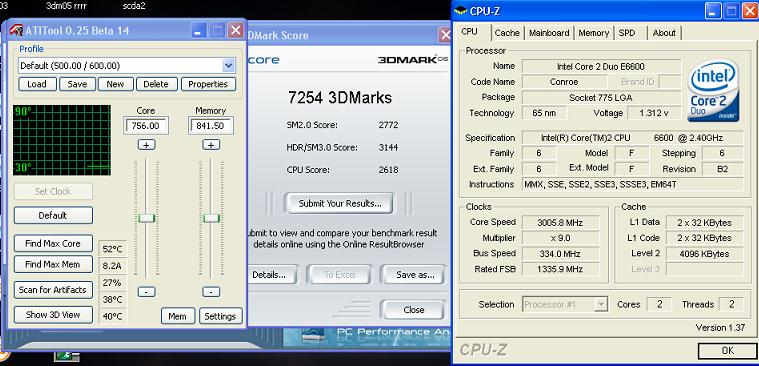Click the ATITool title bar icon
The image size is (759, 366).
coord(16,30)
